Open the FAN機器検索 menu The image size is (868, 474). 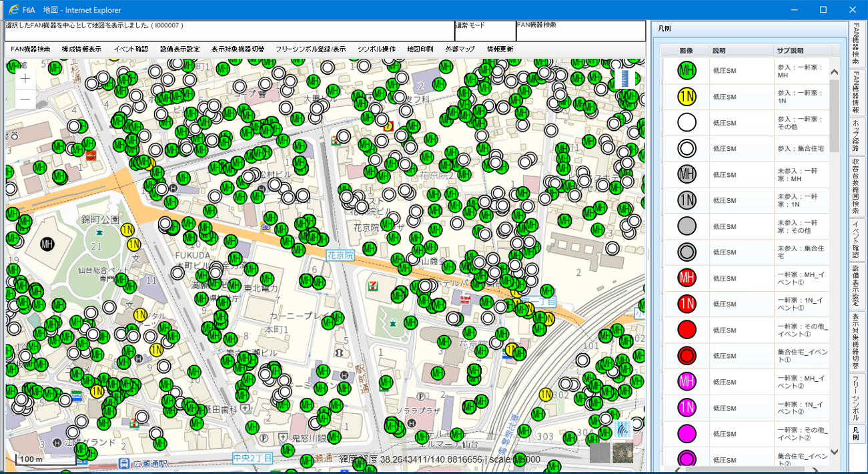[30, 49]
